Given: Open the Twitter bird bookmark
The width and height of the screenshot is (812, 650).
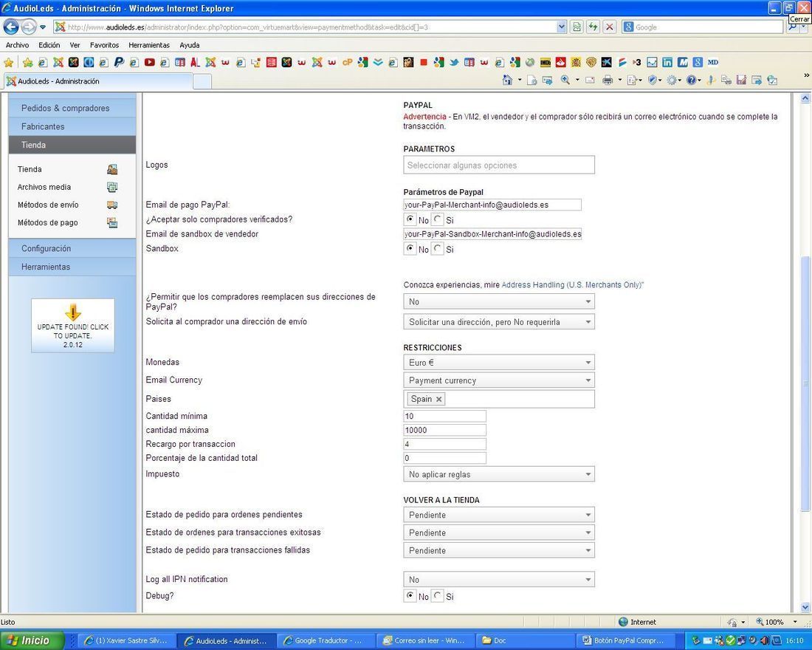Looking at the screenshot, I should [x=454, y=62].
